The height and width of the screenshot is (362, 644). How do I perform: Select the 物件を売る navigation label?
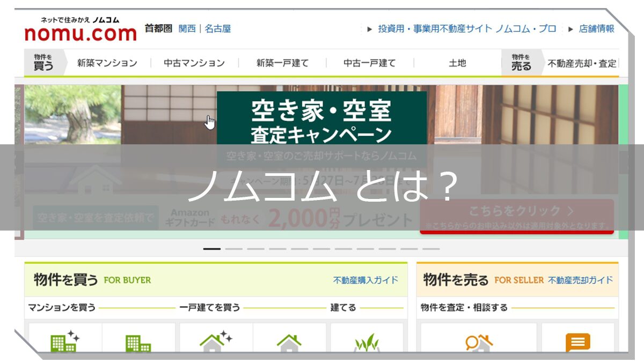[521, 63]
